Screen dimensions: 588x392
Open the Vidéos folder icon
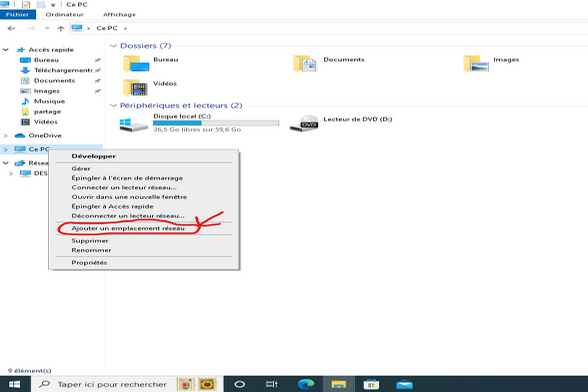135,88
